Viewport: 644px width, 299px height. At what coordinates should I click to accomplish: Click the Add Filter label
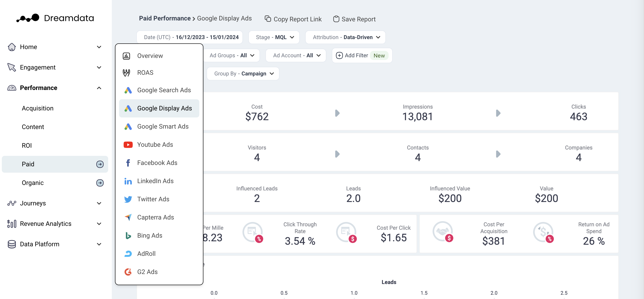pos(356,55)
